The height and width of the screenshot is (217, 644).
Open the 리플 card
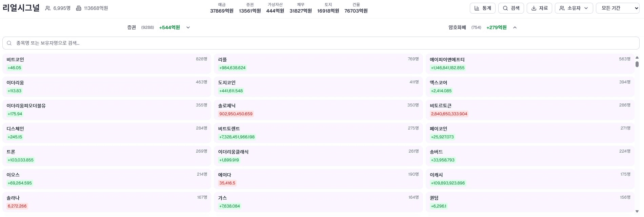coord(318,63)
